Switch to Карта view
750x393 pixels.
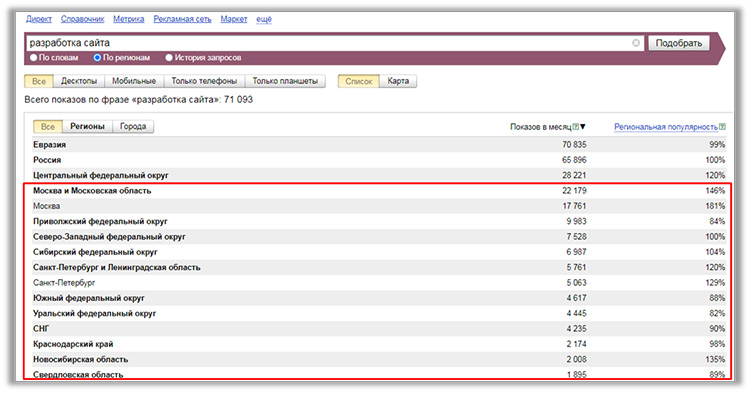pos(398,81)
